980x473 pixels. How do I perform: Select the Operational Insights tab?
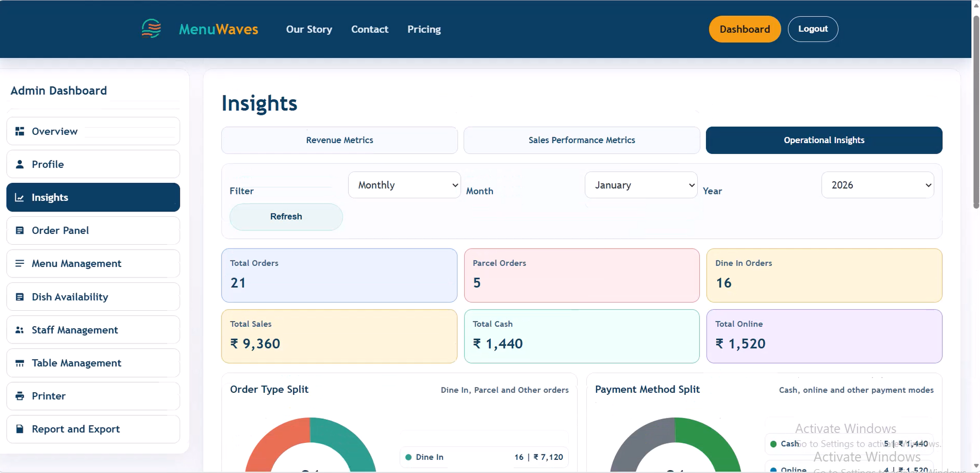[x=824, y=140]
